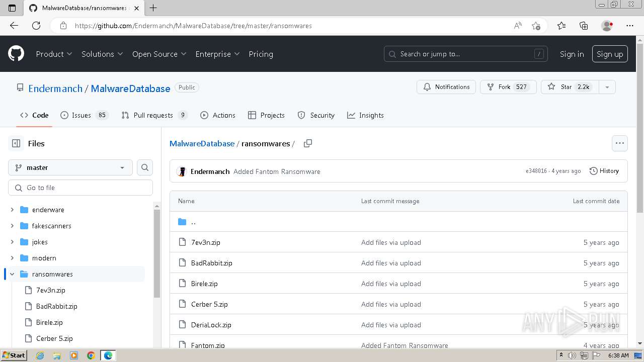Click the Endermanch avatar in the commit row
This screenshot has height=362, width=644.
click(182, 171)
